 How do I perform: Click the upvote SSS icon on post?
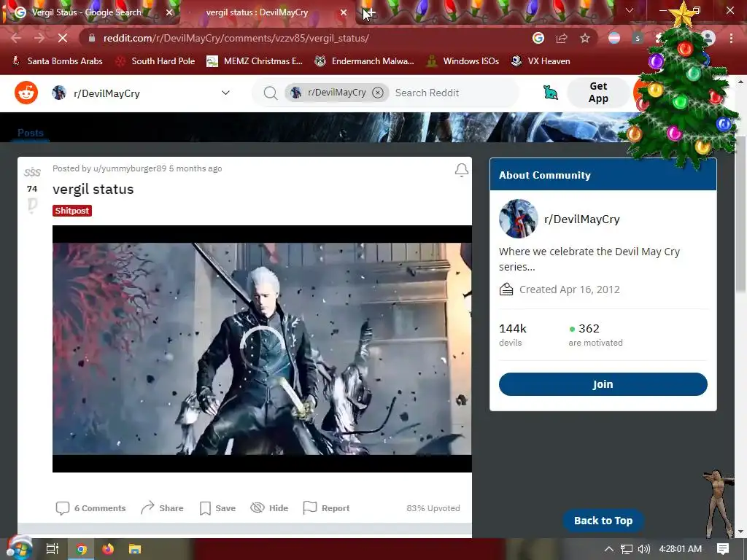coord(32,172)
